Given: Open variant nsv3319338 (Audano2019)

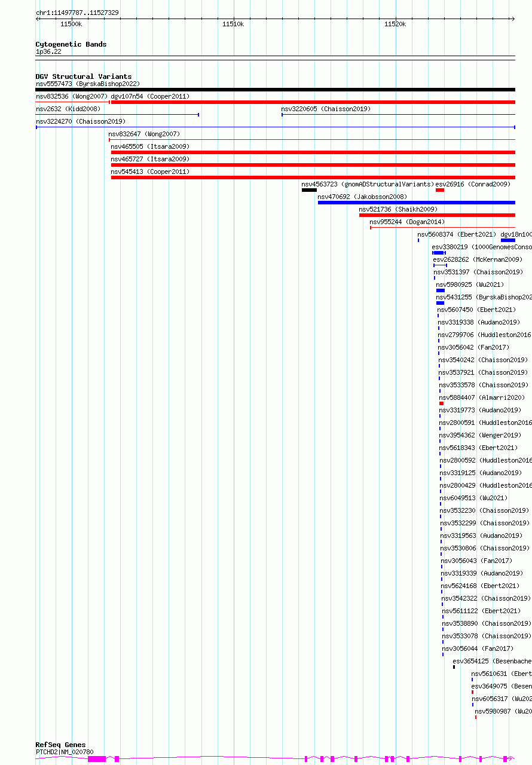Looking at the screenshot, I should pyautogui.click(x=479, y=322).
